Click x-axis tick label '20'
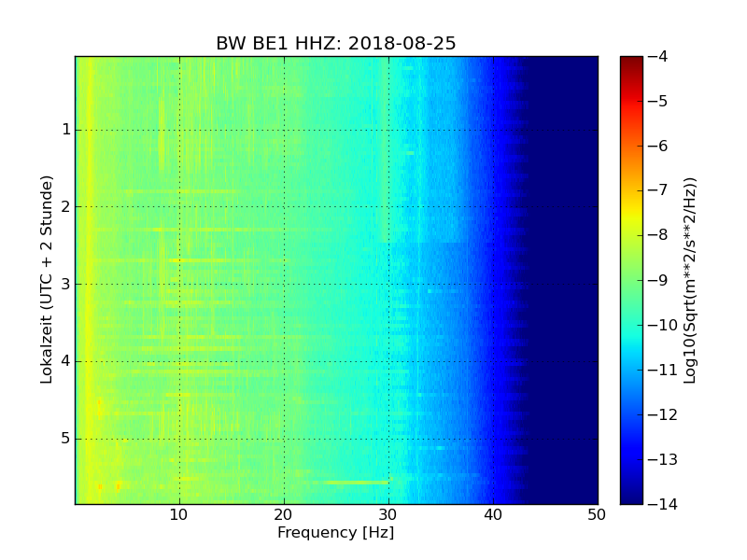This screenshot has width=747, height=560. tap(284, 515)
